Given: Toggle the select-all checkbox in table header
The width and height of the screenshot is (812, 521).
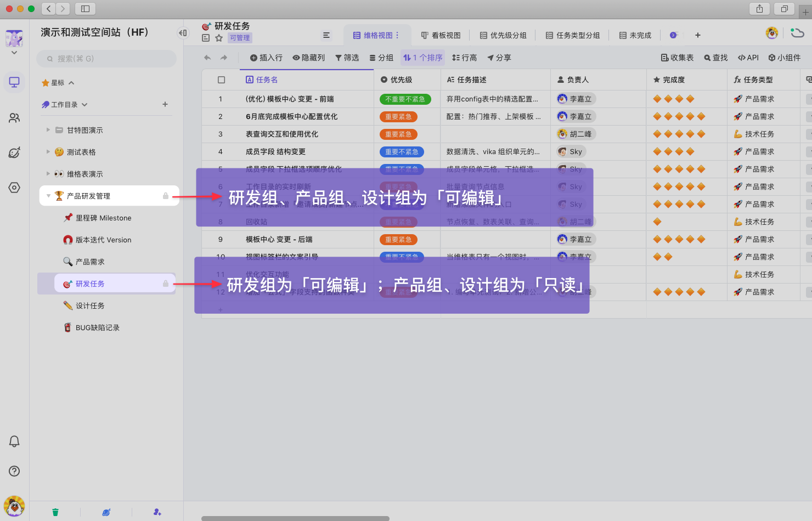Looking at the screenshot, I should [221, 80].
